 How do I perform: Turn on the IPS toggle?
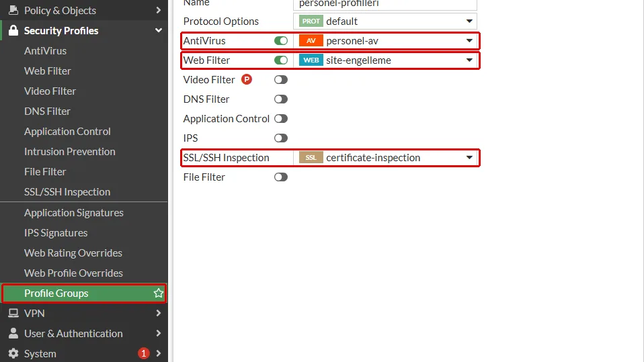pos(281,138)
